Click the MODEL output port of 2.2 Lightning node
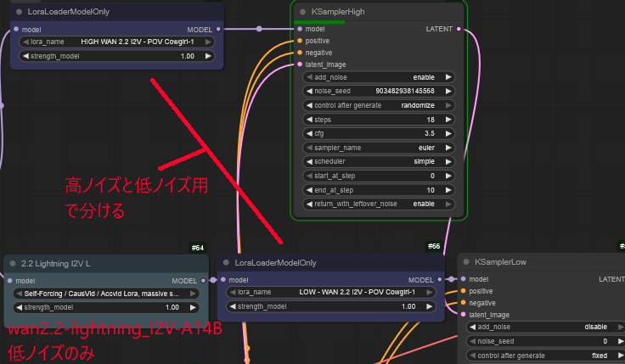Screen dimensions: 625x364 [x=202, y=280]
